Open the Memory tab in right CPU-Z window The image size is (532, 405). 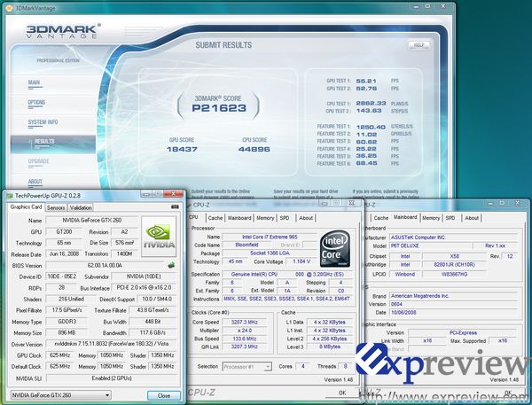[x=431, y=218]
